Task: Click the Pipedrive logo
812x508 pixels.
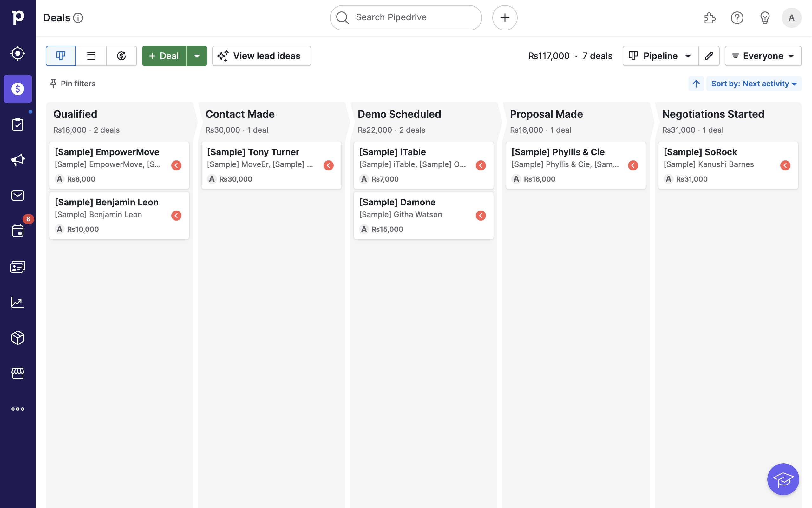Action: pos(17,17)
